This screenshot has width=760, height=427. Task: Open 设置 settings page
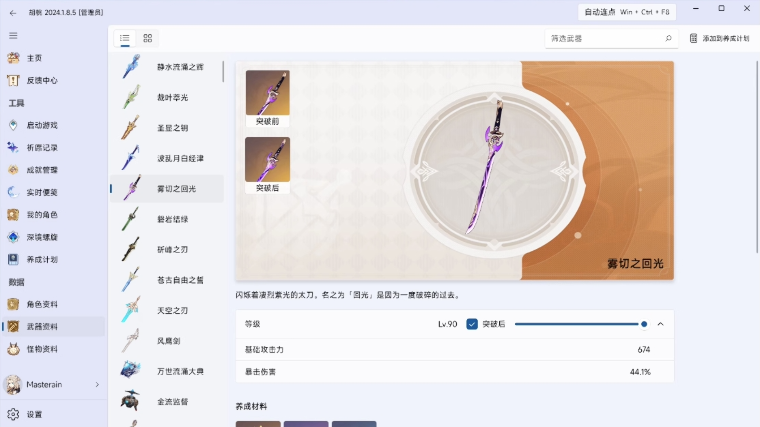53,414
